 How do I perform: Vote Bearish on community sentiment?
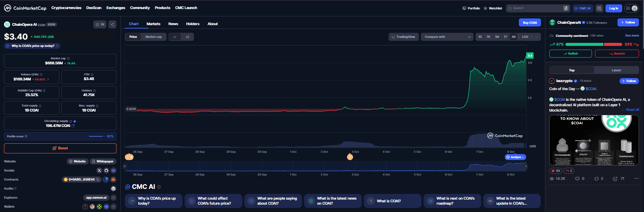(617, 54)
